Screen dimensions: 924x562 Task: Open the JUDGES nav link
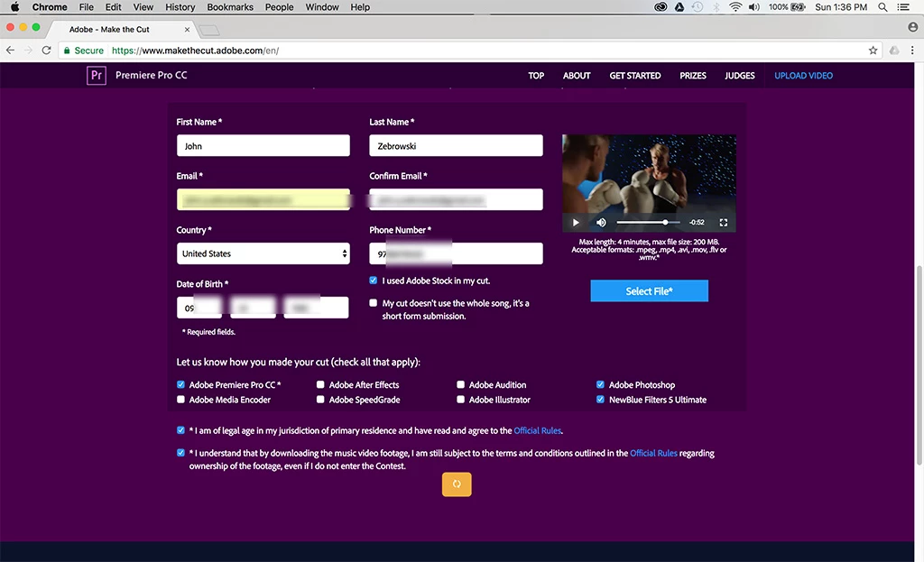coord(740,76)
